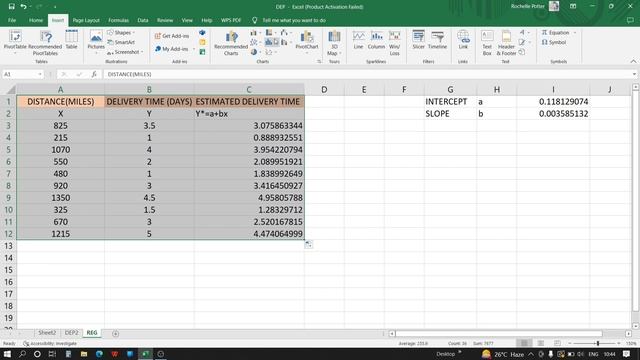
Task: Open Header & Footer
Action: pos(506,43)
